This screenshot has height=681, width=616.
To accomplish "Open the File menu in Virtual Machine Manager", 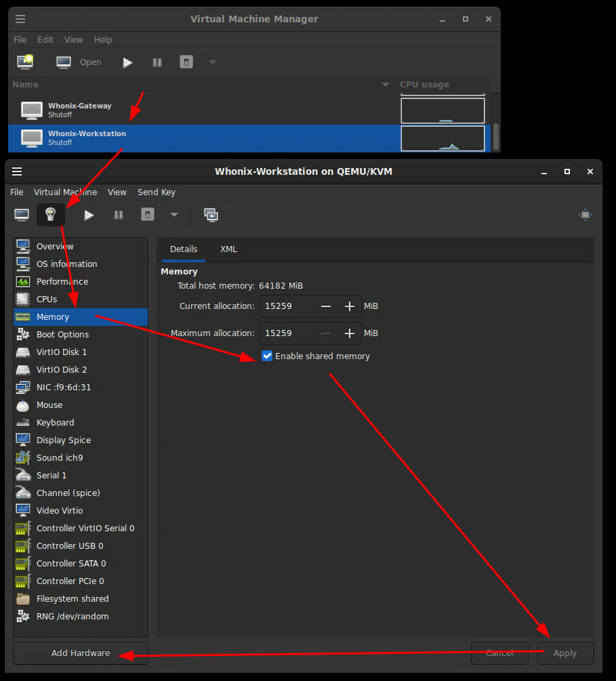I will tap(20, 39).
